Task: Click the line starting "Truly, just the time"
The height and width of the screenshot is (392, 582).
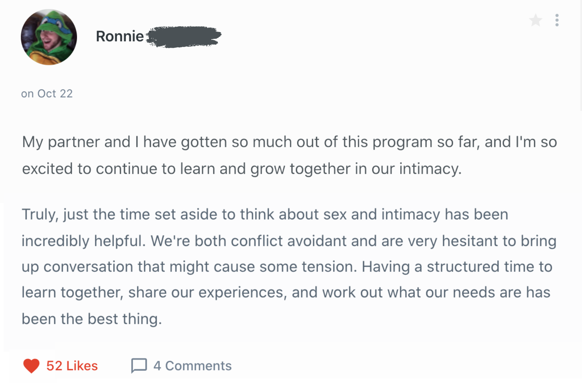Action: pyautogui.click(x=265, y=214)
